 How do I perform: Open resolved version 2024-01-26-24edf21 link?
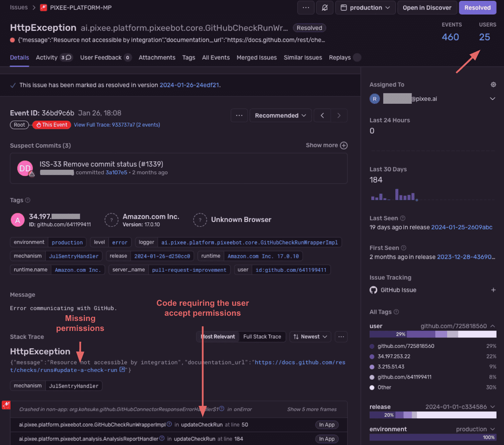(x=189, y=85)
